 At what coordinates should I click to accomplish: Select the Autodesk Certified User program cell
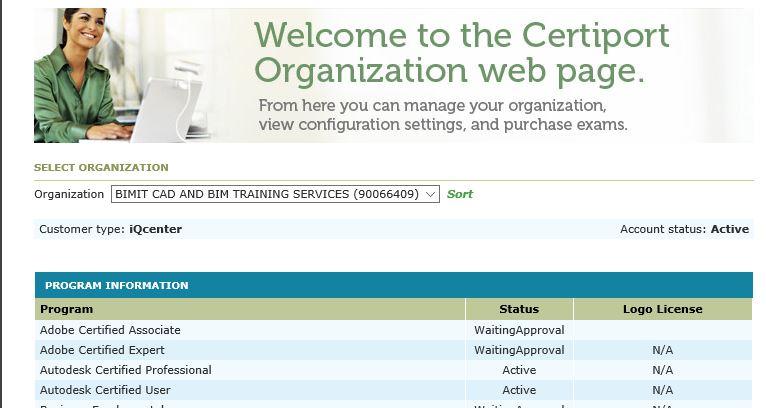tap(250, 390)
